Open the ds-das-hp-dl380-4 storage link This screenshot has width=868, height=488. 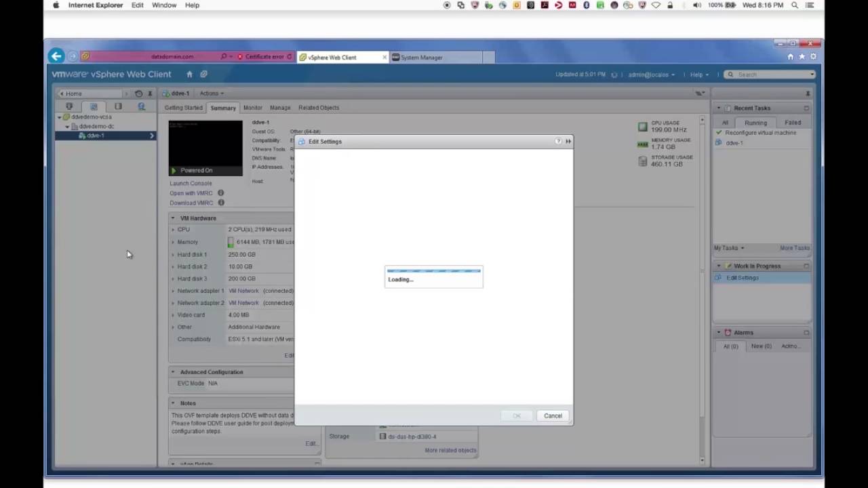coord(412,436)
